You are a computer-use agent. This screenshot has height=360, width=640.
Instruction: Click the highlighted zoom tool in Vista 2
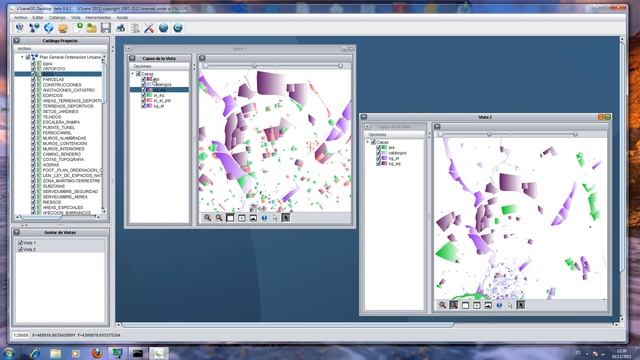[454, 305]
